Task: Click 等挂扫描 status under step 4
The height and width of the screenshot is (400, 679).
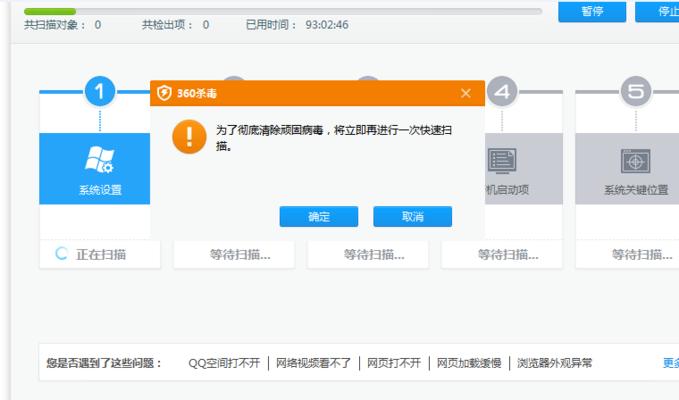Action: [508, 255]
